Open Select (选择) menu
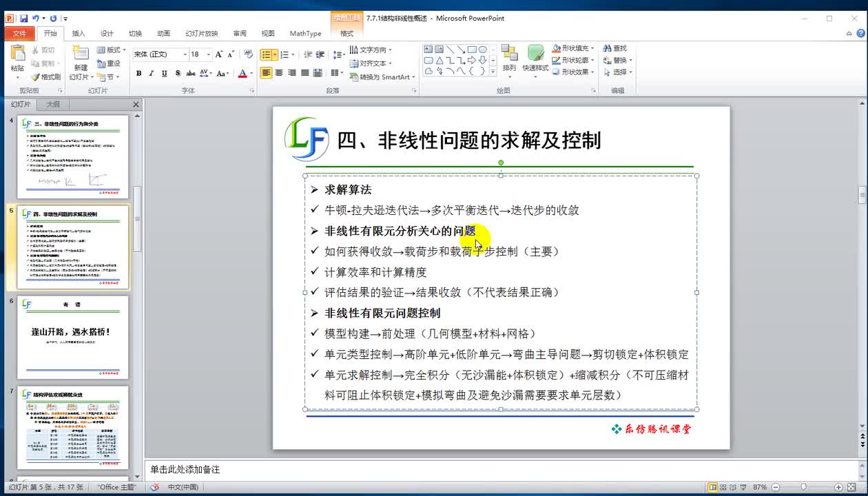This screenshot has width=868, height=496. (x=617, y=72)
